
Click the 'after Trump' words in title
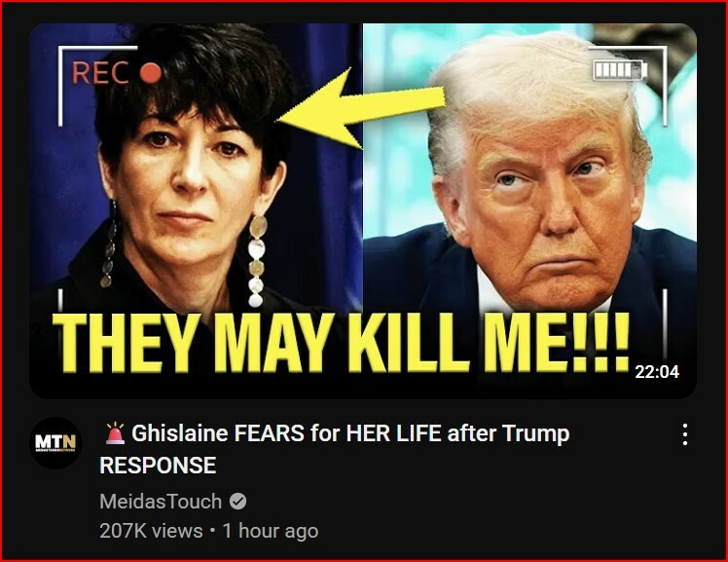tap(508, 433)
